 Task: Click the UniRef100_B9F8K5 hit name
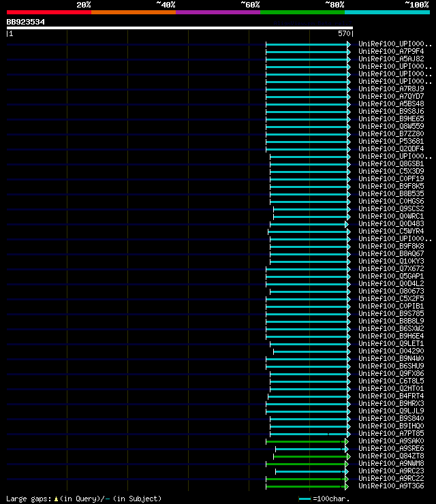pos(391,187)
